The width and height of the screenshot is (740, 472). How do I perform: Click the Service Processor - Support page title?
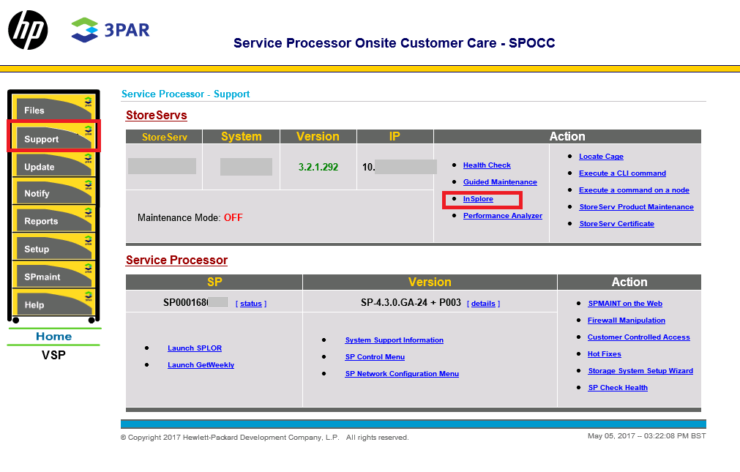pos(185,94)
